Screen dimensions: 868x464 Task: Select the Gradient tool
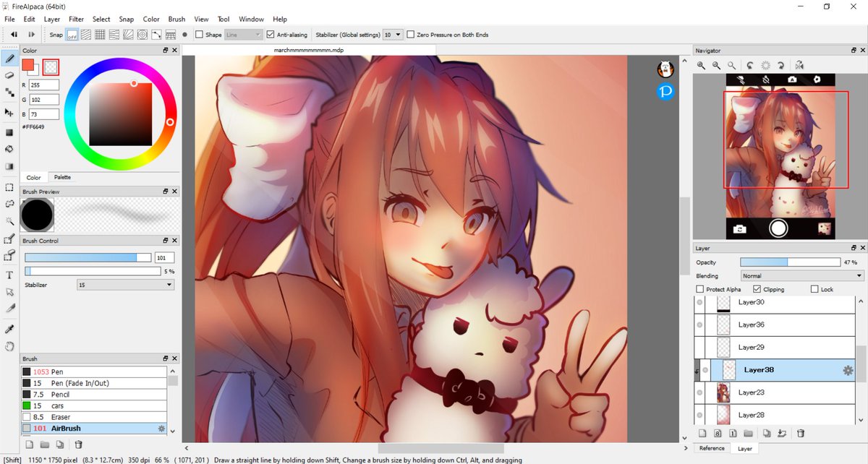[x=9, y=166]
